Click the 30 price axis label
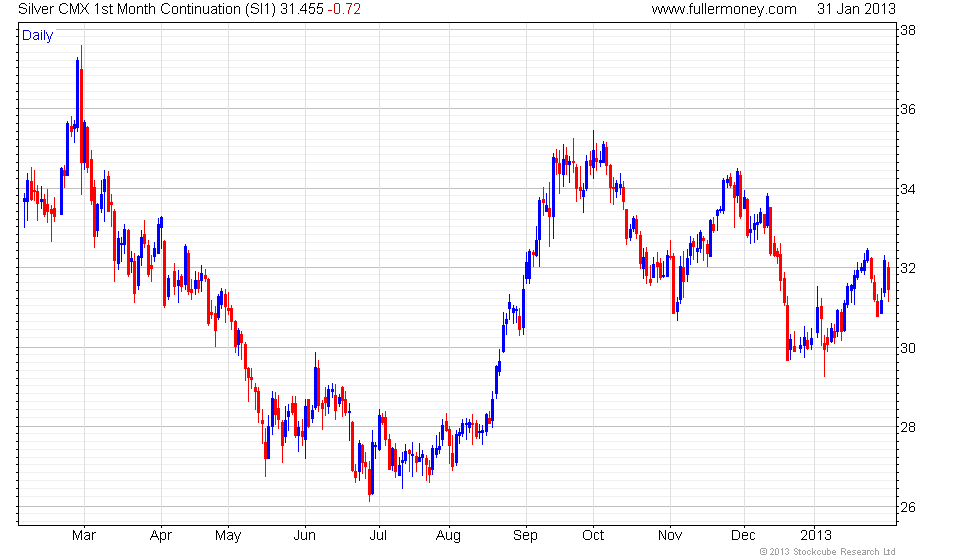 (908, 348)
